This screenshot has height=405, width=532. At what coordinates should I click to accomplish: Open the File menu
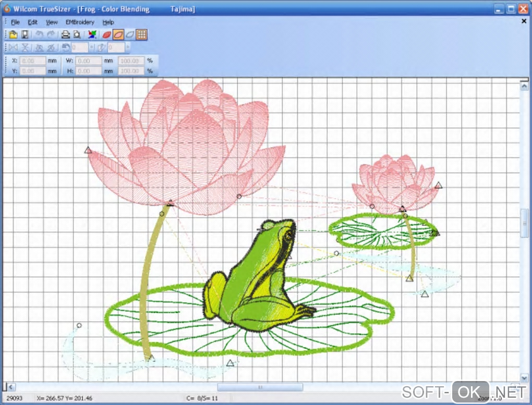click(15, 22)
